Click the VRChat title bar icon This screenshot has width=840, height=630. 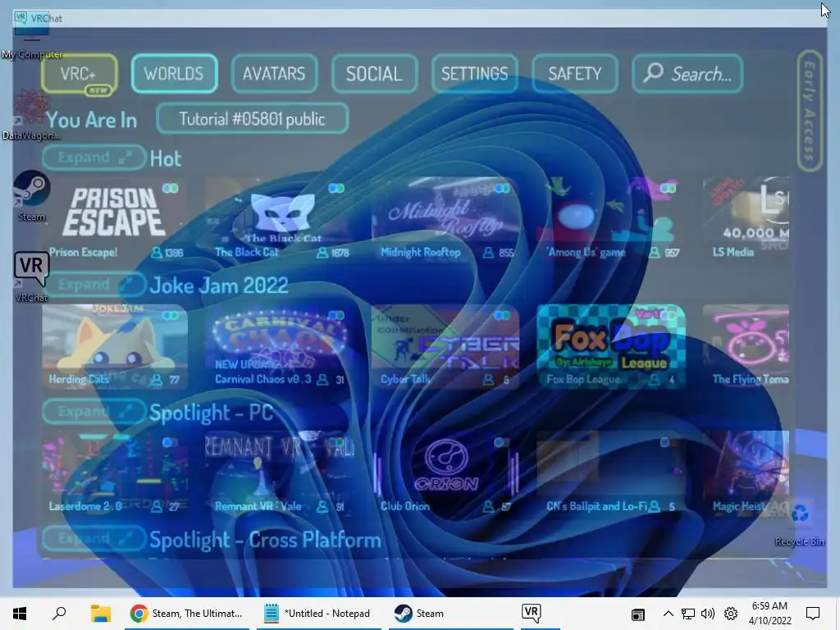(21, 18)
